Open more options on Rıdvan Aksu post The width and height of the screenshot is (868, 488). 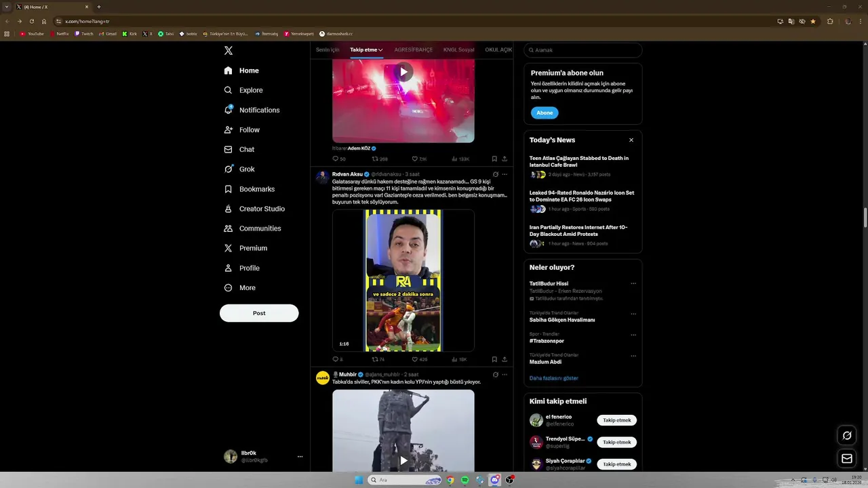point(505,174)
